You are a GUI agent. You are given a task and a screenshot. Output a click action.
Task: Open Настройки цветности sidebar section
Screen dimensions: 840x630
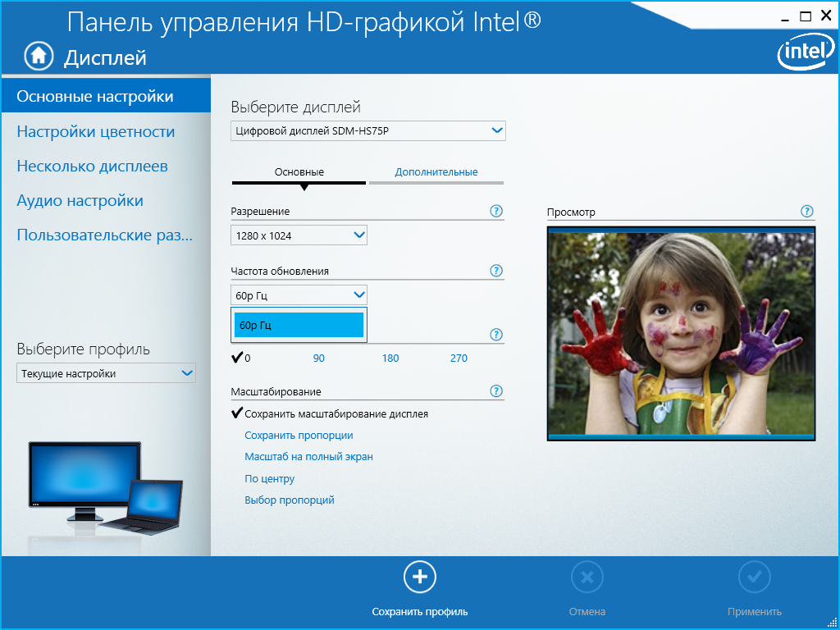click(x=96, y=132)
